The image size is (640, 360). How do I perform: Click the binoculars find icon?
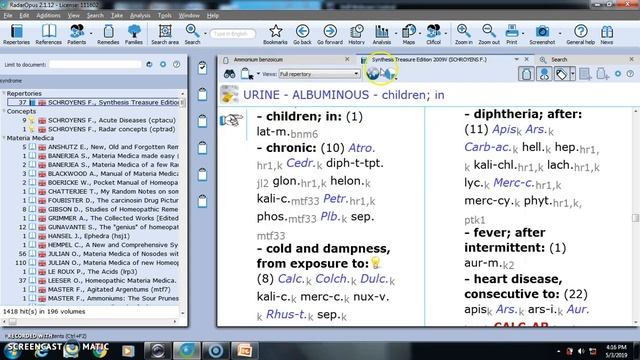pyautogui.click(x=229, y=74)
